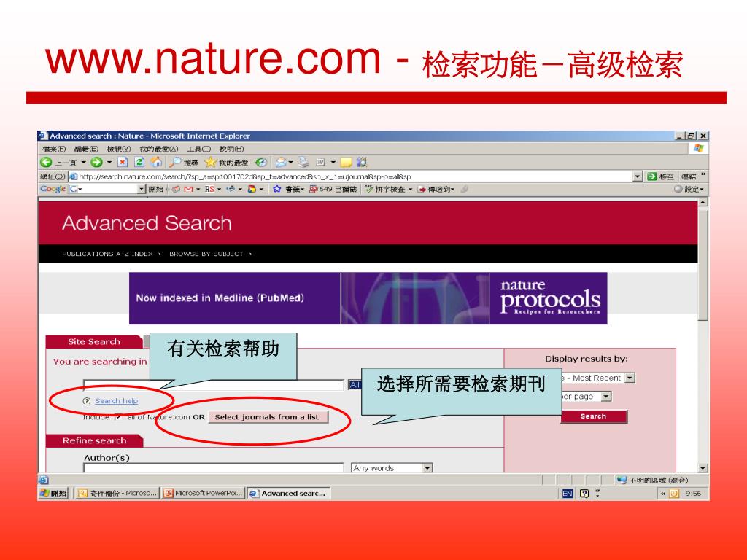This screenshot has height=560, width=747.
Task: Open the File (檔案) menu
Action: click(x=54, y=149)
